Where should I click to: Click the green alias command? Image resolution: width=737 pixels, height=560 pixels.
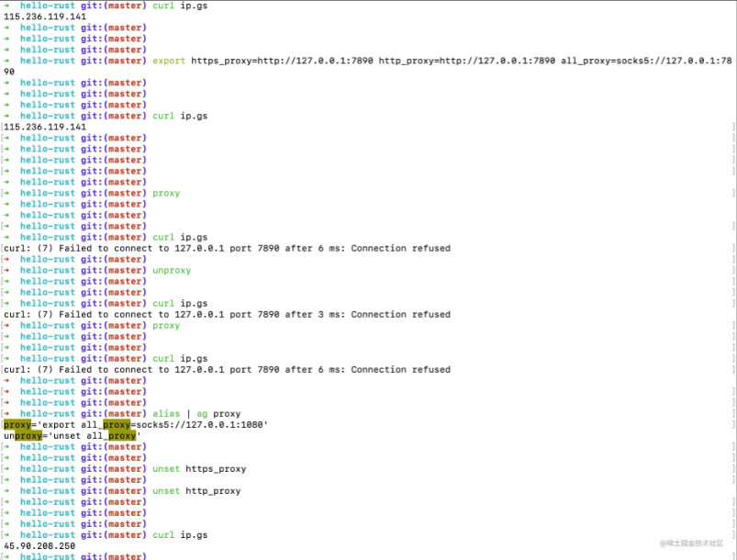[166, 414]
